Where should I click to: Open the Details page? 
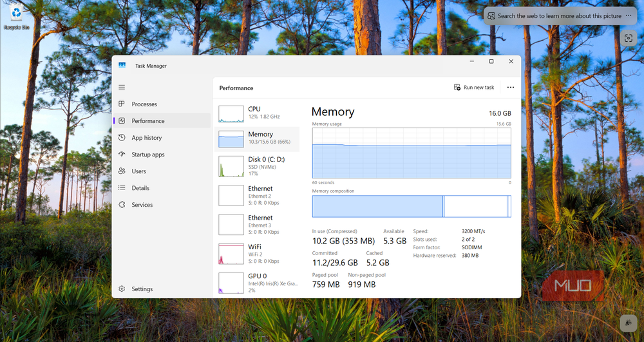tap(162, 188)
